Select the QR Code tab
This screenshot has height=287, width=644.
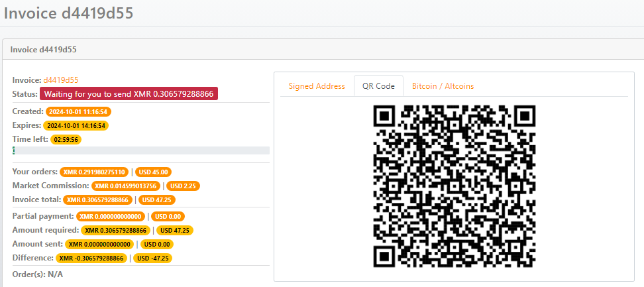[x=378, y=86]
